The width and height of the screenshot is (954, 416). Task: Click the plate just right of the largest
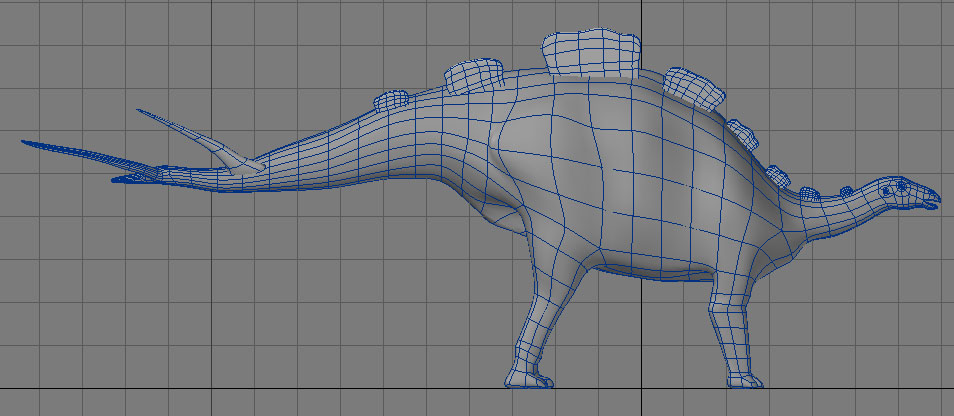[693, 88]
